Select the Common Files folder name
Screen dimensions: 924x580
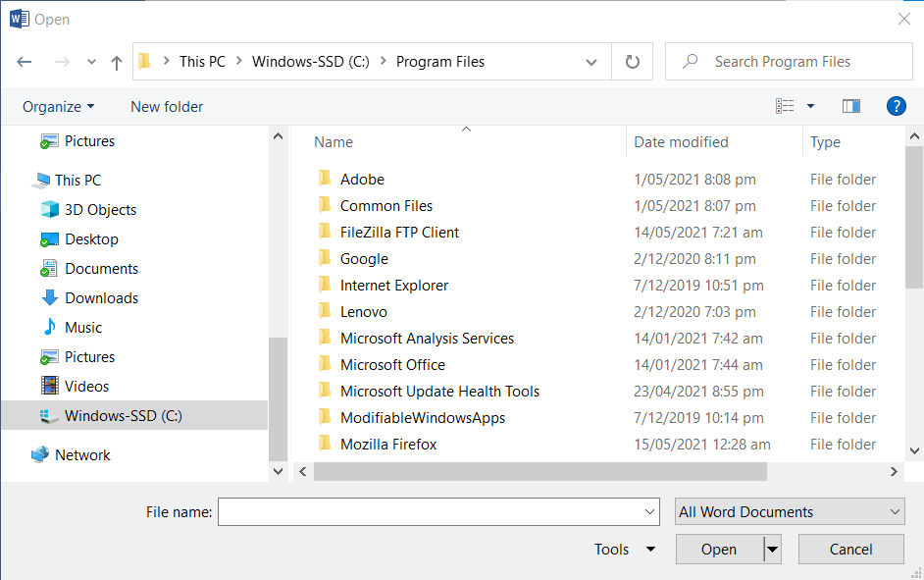tap(386, 206)
